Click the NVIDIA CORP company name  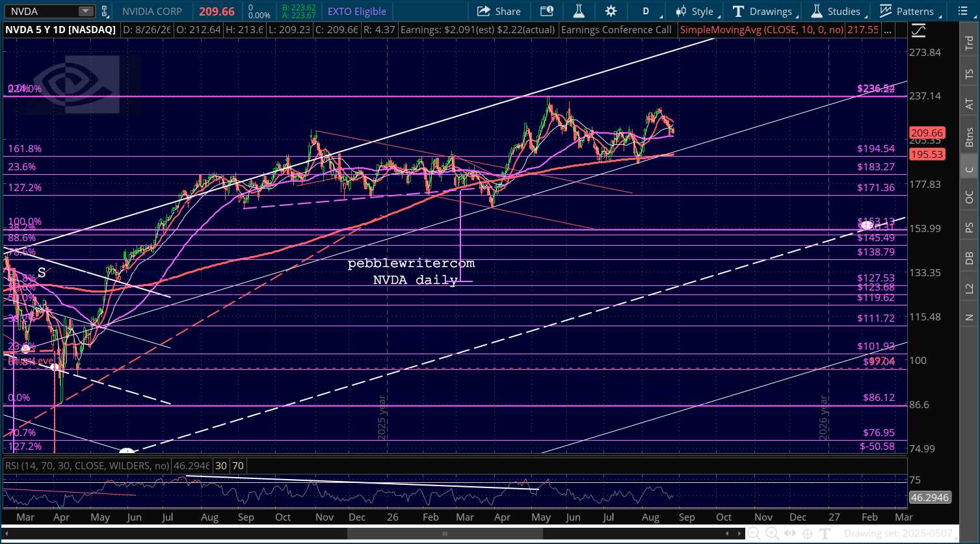pyautogui.click(x=152, y=11)
